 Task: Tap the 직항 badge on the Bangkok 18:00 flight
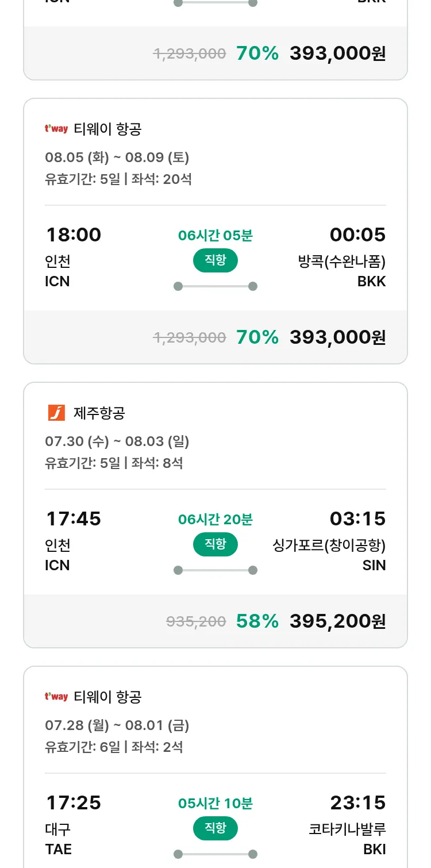tap(215, 260)
